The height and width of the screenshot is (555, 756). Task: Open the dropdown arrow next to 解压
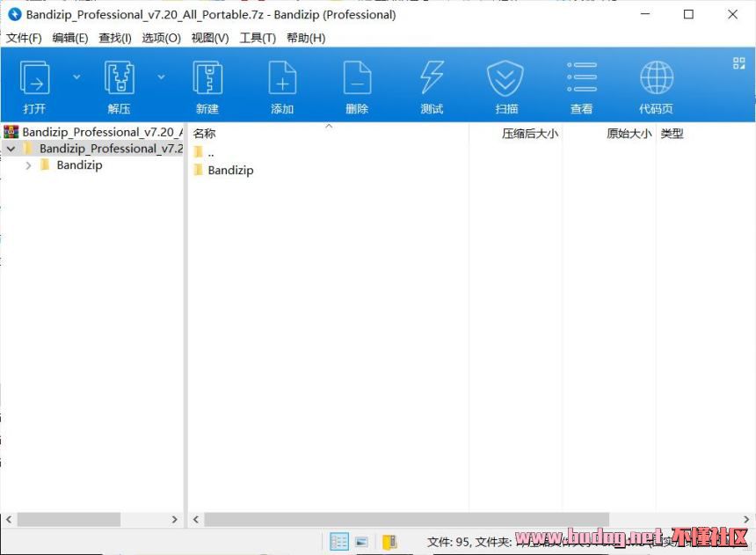point(161,77)
